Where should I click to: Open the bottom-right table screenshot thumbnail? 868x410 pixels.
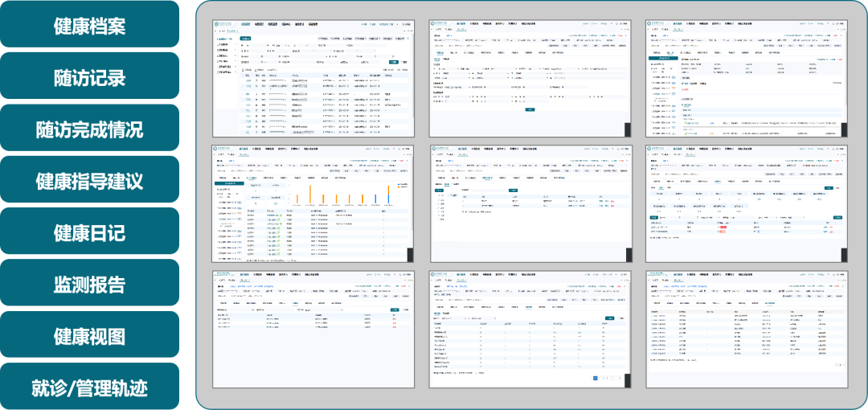[745, 329]
